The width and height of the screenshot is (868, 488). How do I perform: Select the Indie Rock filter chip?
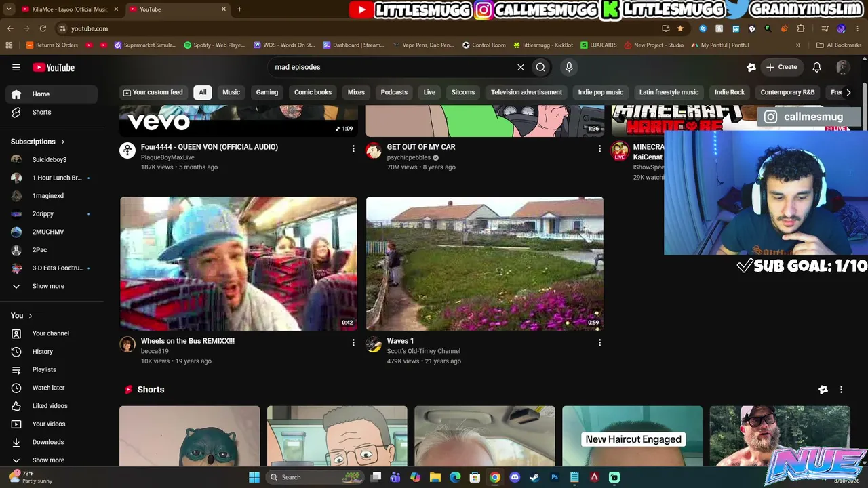(x=730, y=92)
